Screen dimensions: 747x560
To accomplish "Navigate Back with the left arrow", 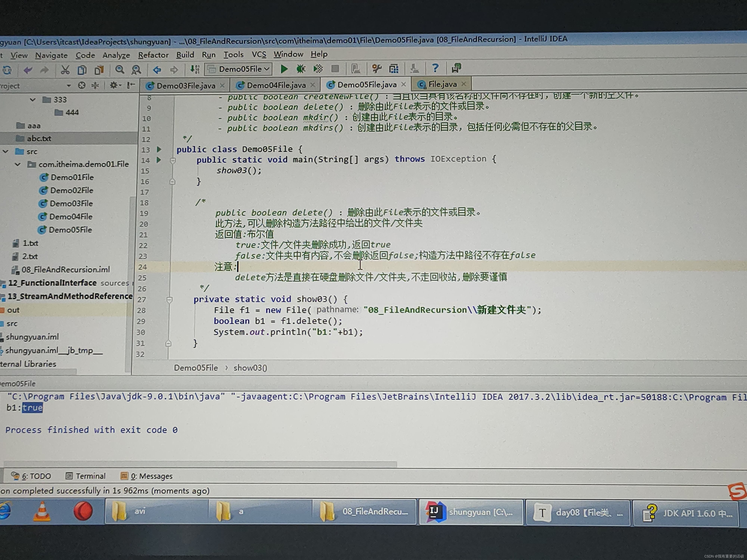I will (x=157, y=70).
